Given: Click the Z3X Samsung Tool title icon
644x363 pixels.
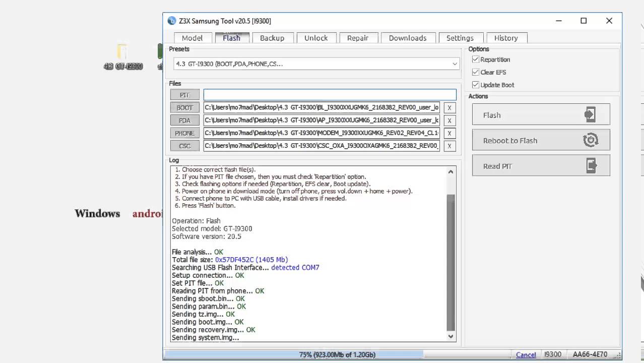Looking at the screenshot, I should pyautogui.click(x=172, y=21).
